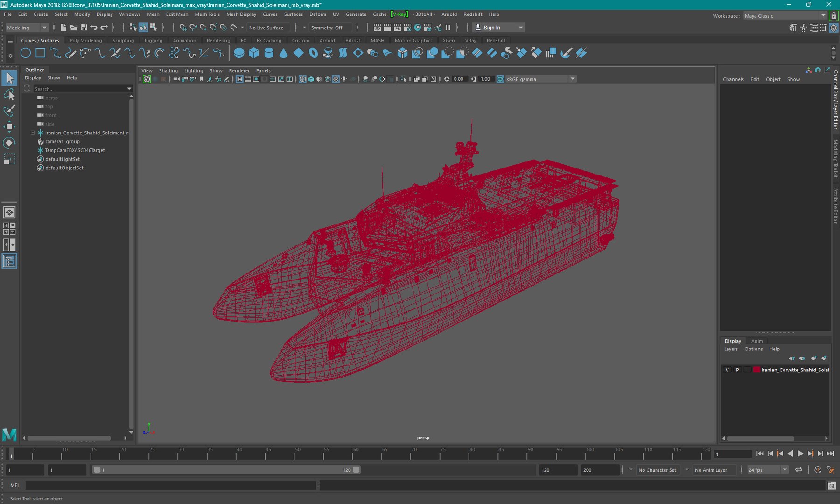Click the No Live Surface field
Viewport: 840px width, 504px height.
[268, 28]
